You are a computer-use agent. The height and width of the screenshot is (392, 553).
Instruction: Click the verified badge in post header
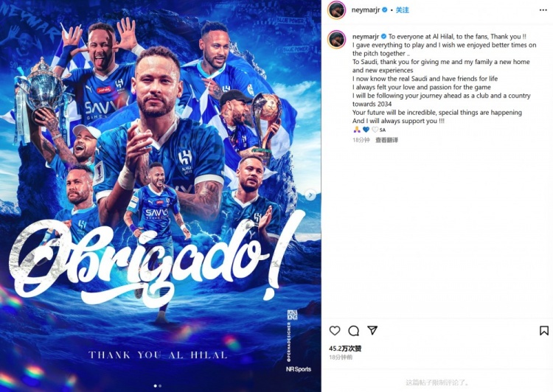385,10
